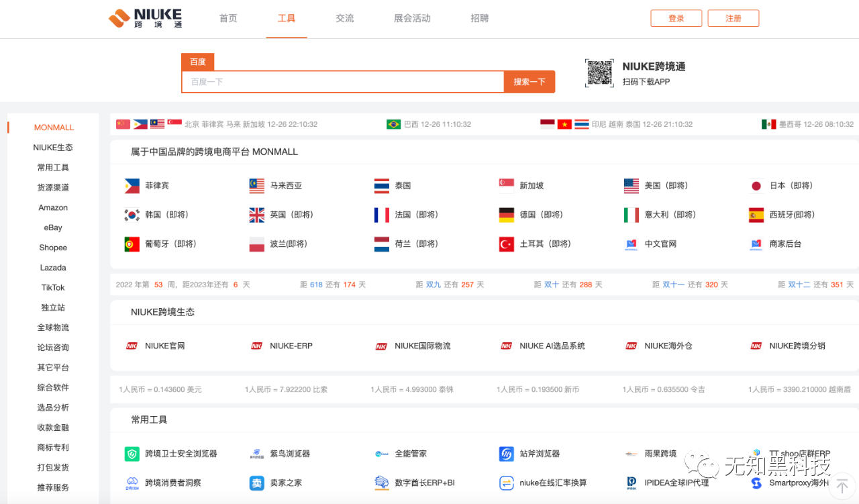This screenshot has width=859, height=504.
Task: Click the 注册 button
Action: point(734,18)
